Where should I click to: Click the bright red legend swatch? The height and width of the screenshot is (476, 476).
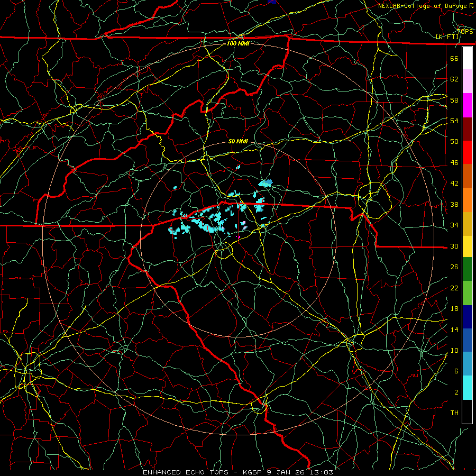coord(467,152)
